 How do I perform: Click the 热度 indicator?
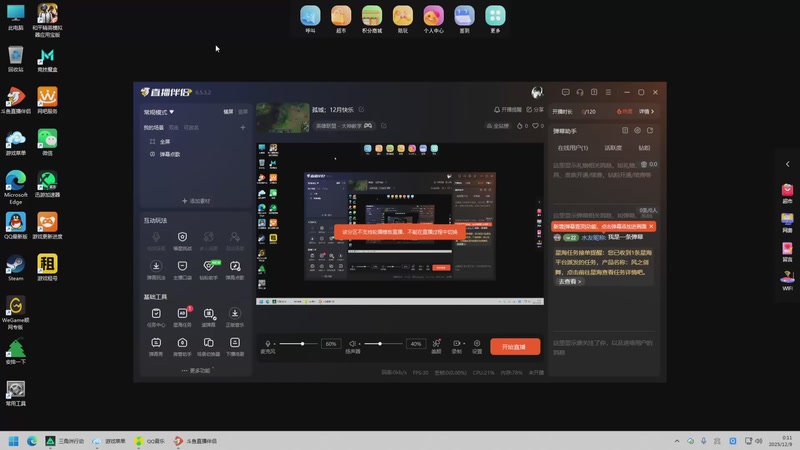tap(624, 111)
